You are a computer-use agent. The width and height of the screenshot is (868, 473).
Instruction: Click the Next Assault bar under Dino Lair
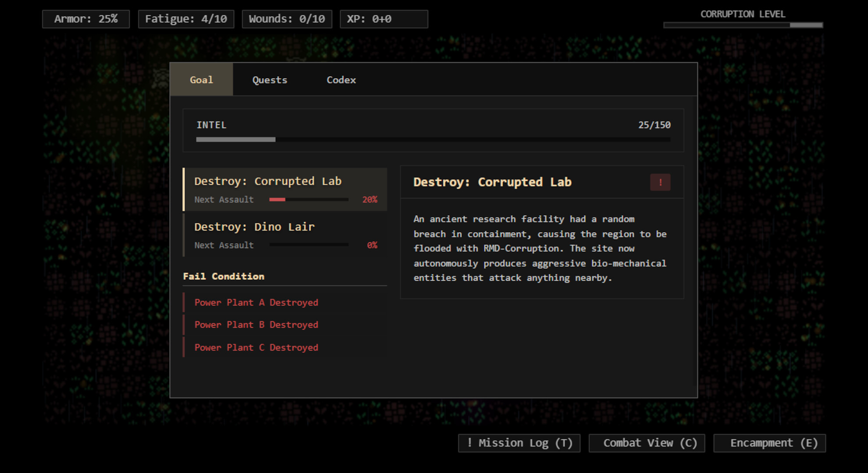[309, 245]
